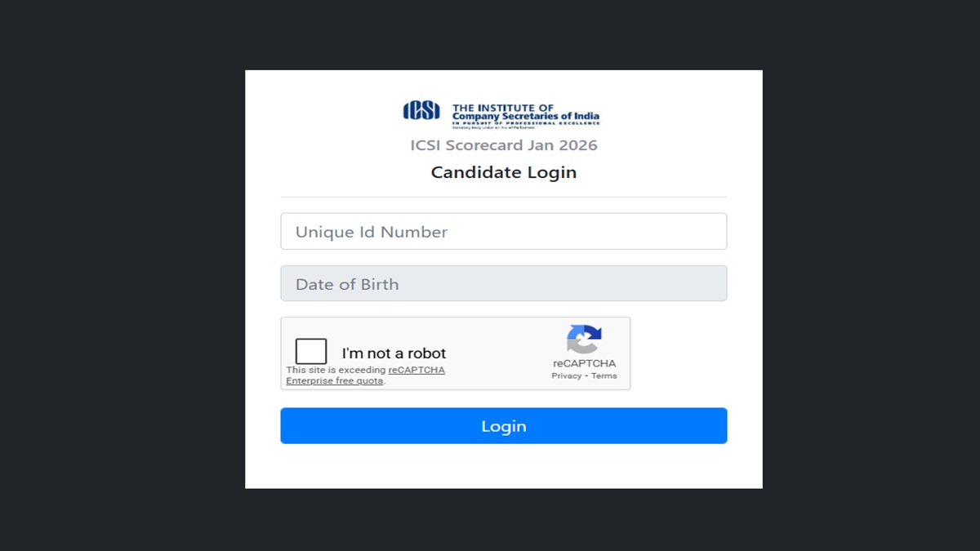This screenshot has height=551, width=980.
Task: Open the reCAPTCHA Terms link
Action: pos(604,376)
